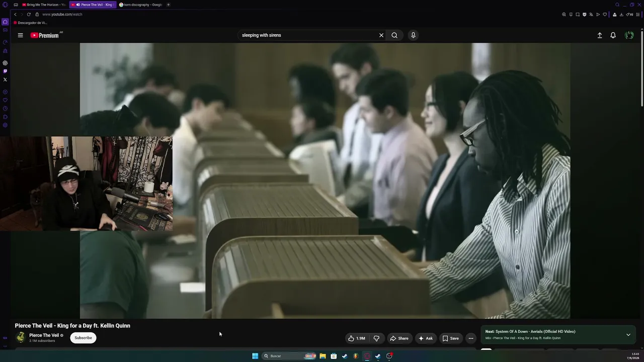The image size is (644, 362).
Task: Open the player play-arrow icon in address bar
Action: [598, 15]
